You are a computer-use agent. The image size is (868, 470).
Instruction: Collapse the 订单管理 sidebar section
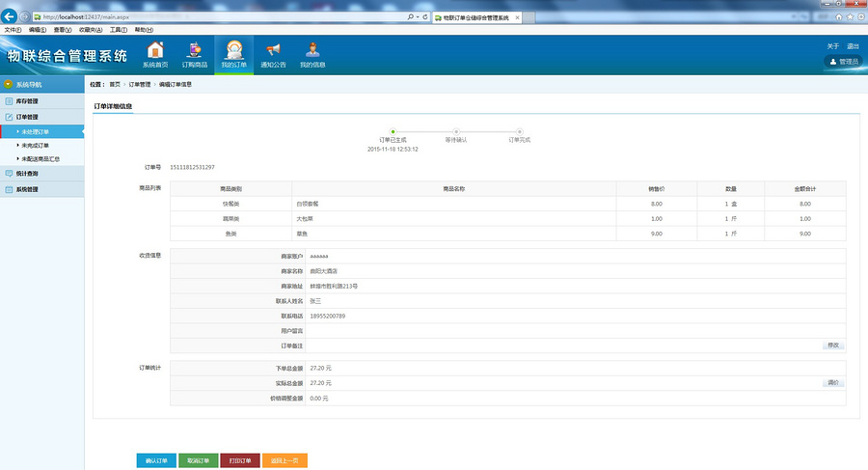27,116
